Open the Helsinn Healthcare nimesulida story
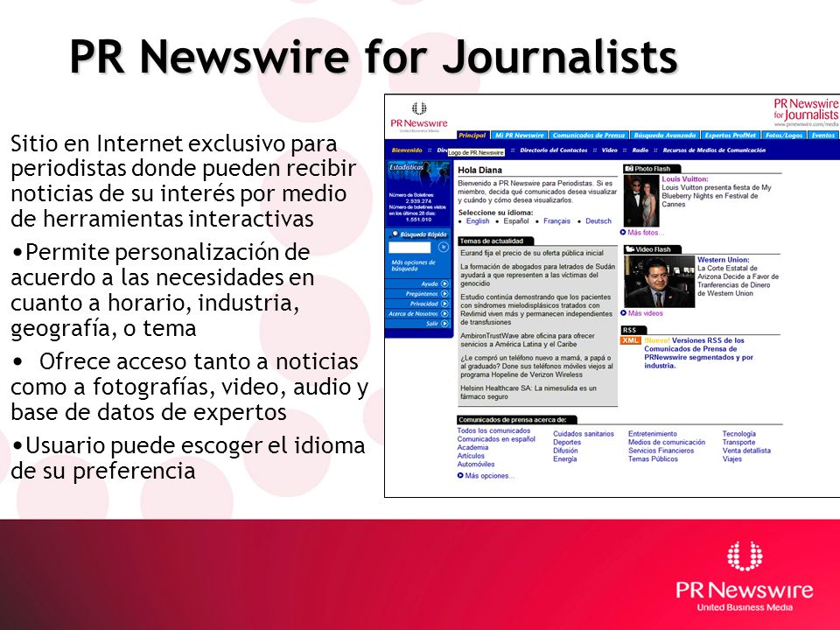Image resolution: width=840 pixels, height=630 pixels. pos(528,393)
